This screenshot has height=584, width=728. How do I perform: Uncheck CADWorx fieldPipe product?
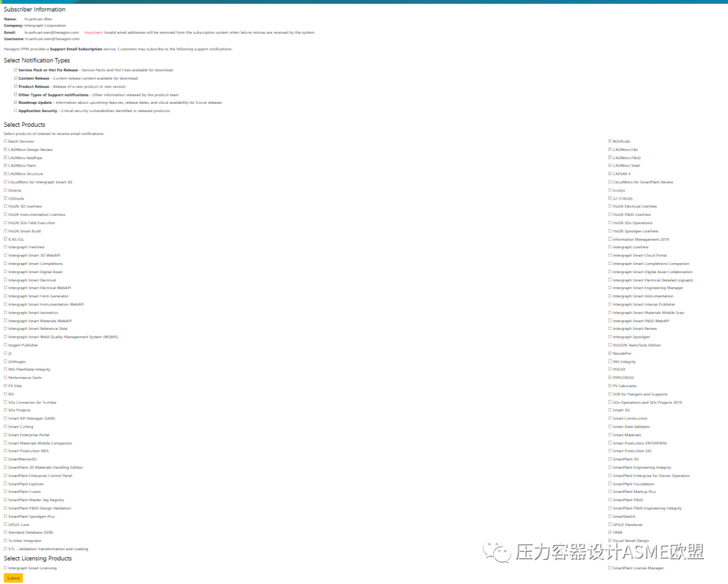(x=5, y=158)
